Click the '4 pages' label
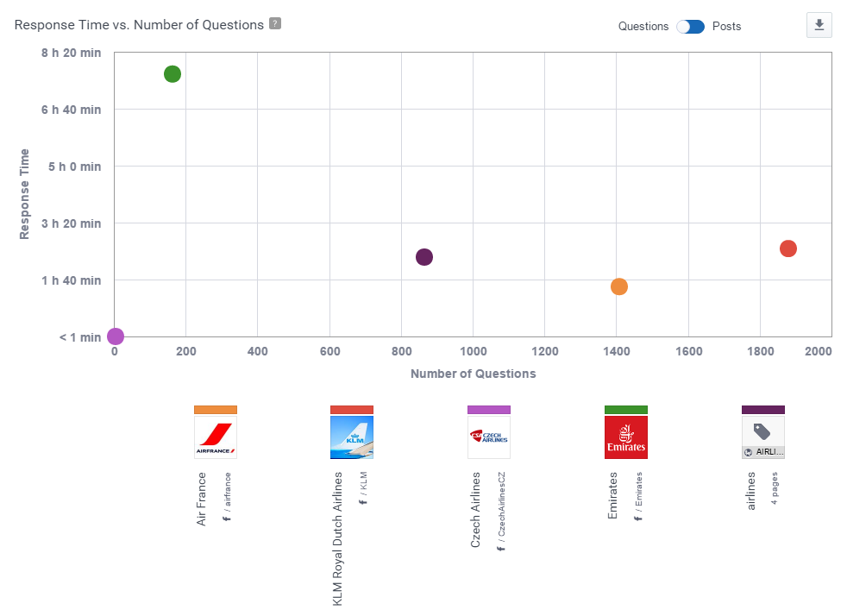This screenshot has height=616, width=847. pyautogui.click(x=774, y=488)
